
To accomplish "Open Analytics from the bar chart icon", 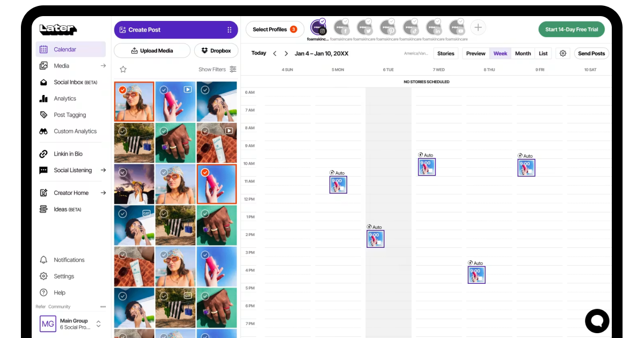I will 43,99.
